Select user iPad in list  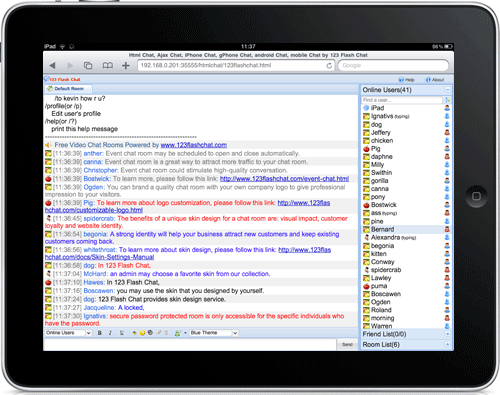click(x=377, y=108)
